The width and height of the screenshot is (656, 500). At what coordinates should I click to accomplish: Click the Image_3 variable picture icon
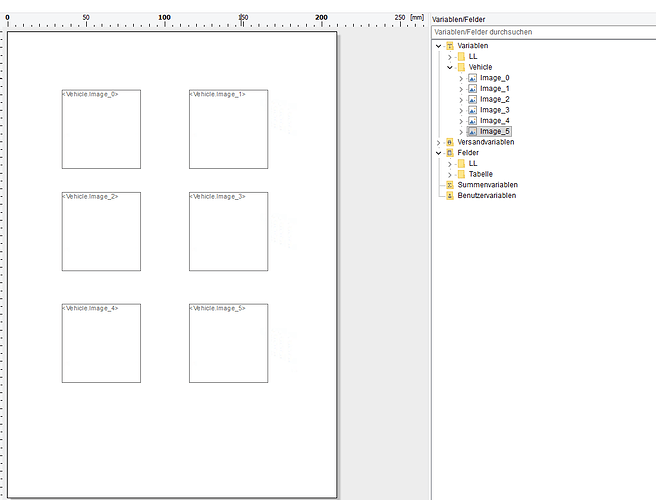[472, 110]
